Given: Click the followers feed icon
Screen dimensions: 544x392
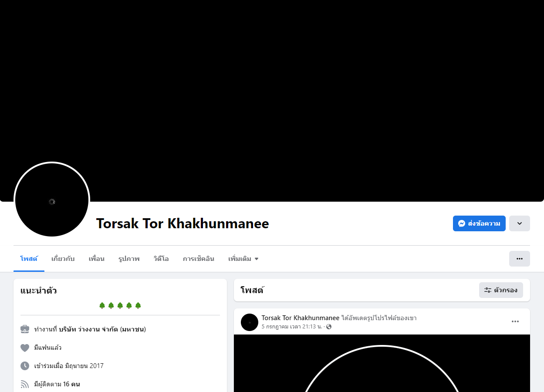Looking at the screenshot, I should [25, 384].
